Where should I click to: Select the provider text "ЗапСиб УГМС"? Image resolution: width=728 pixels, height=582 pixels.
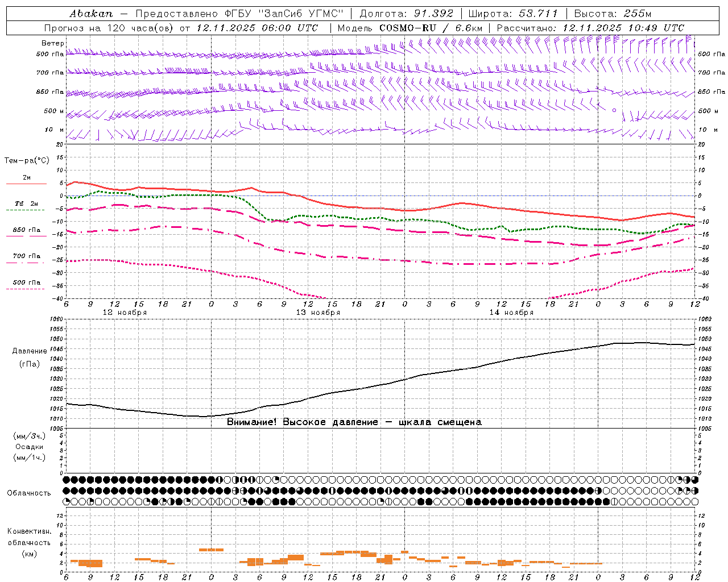(x=301, y=14)
